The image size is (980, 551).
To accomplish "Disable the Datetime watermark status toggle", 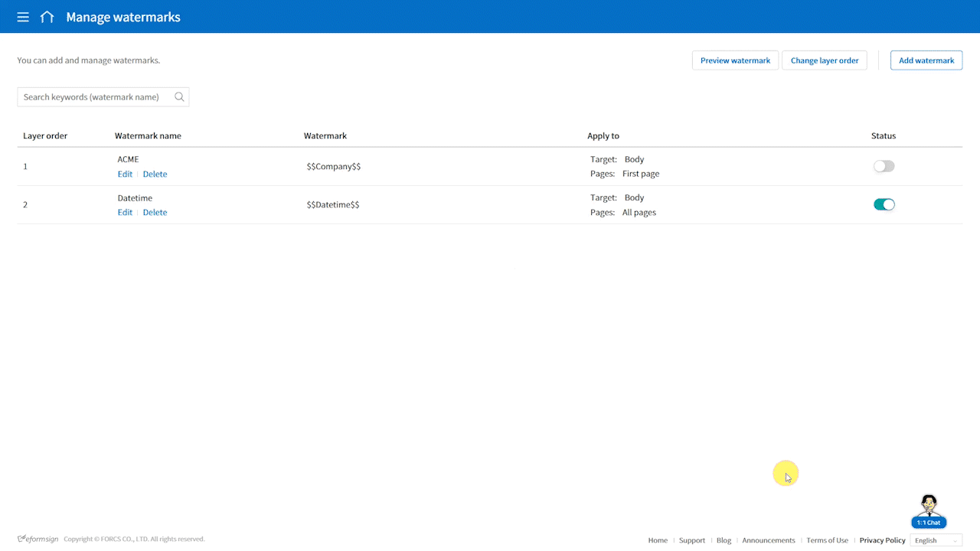I will click(884, 204).
